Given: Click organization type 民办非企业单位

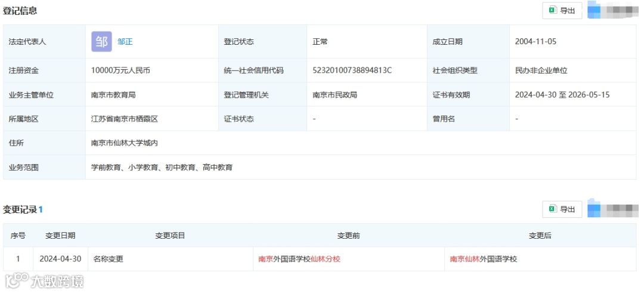Looking at the screenshot, I should click(541, 70).
